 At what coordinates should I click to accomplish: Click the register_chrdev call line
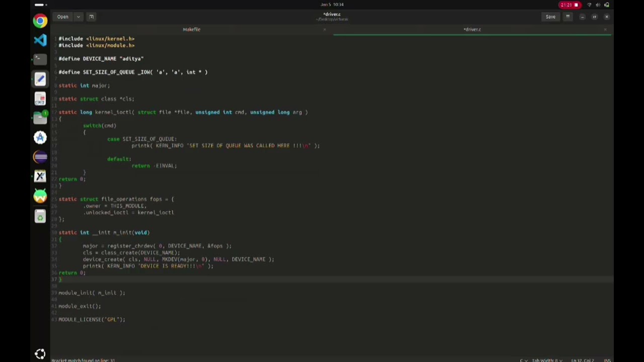[x=157, y=246]
